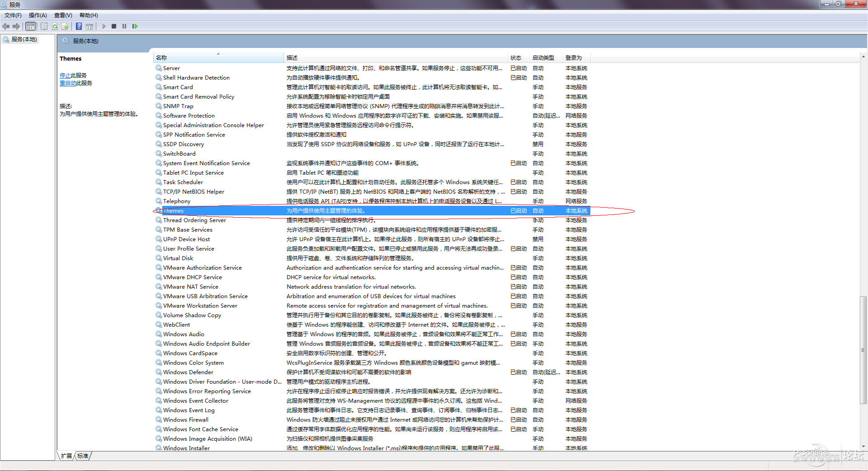Image resolution: width=868 pixels, height=471 pixels.
Task: Click the 重启动 link to restart Themes
Action: tap(68, 83)
